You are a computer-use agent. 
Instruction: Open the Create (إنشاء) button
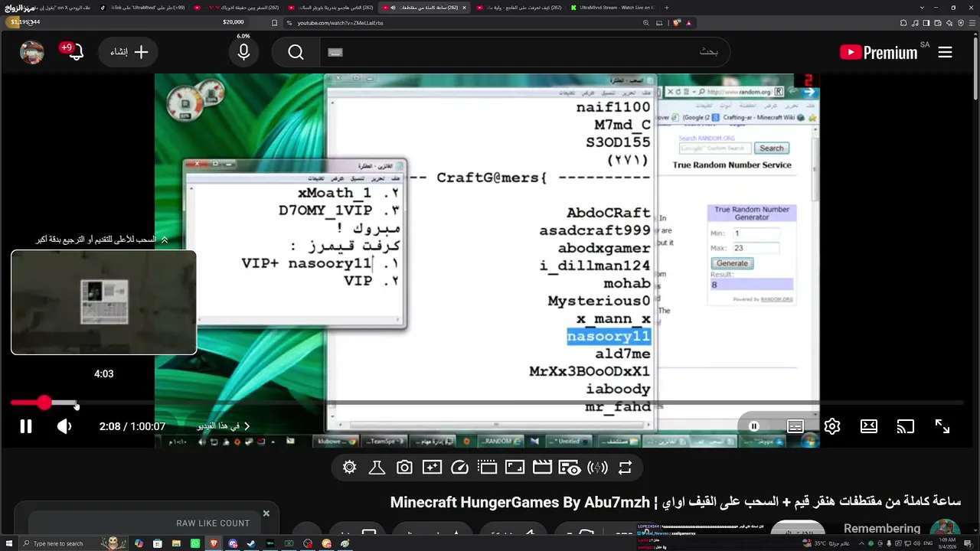tap(128, 52)
